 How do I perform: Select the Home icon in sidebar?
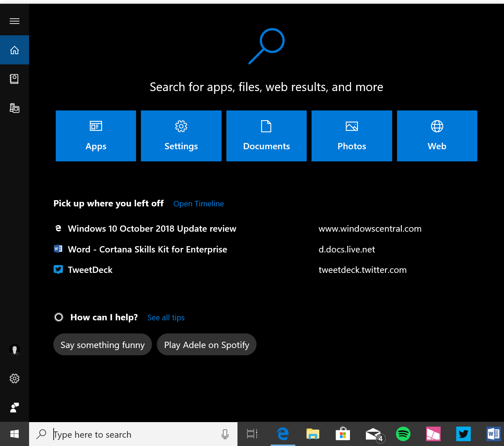(x=15, y=50)
